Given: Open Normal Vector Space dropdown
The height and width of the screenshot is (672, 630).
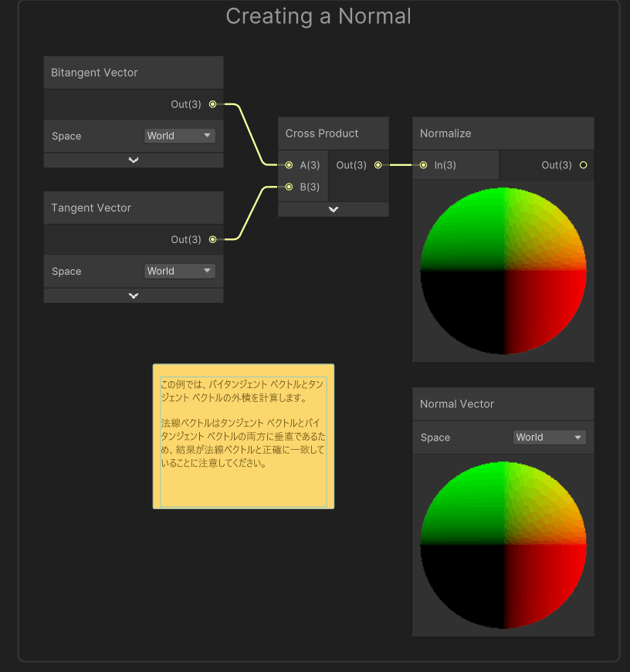Looking at the screenshot, I should (550, 437).
